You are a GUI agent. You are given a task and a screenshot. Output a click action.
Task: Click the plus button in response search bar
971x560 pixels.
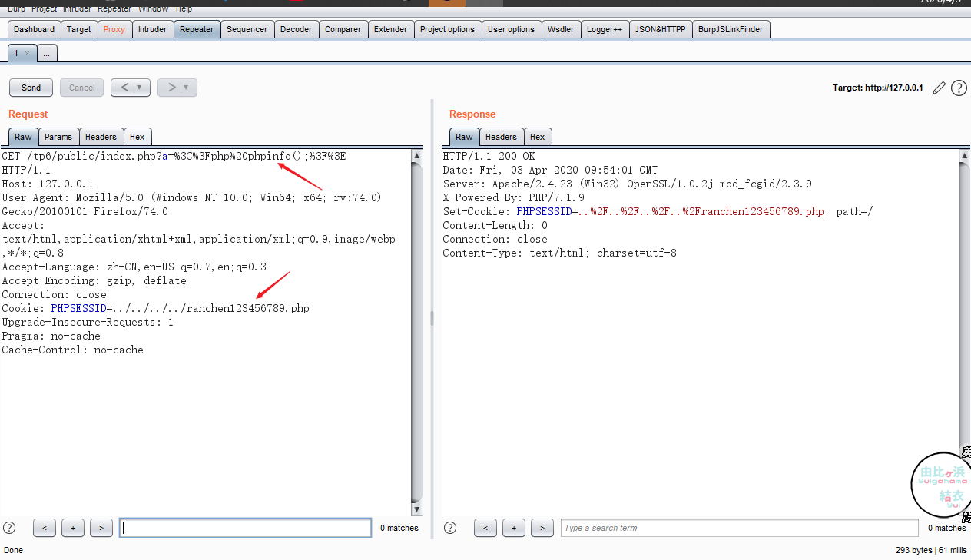(x=514, y=528)
